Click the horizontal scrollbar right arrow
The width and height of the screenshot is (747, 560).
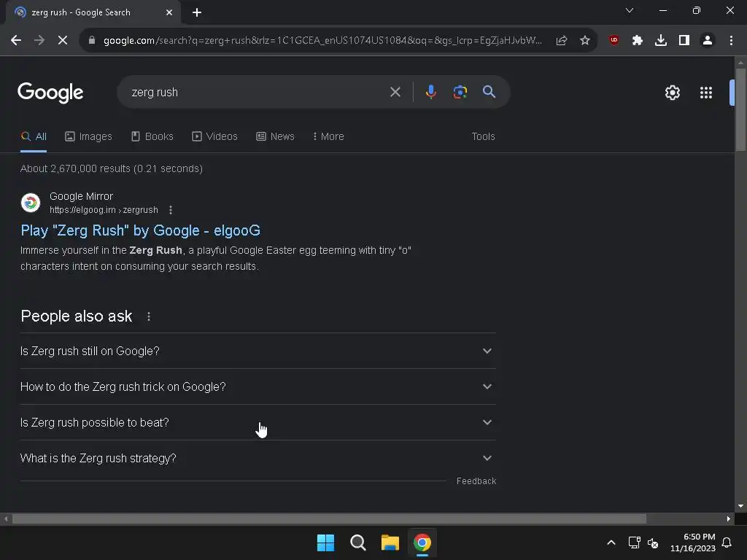point(729,518)
